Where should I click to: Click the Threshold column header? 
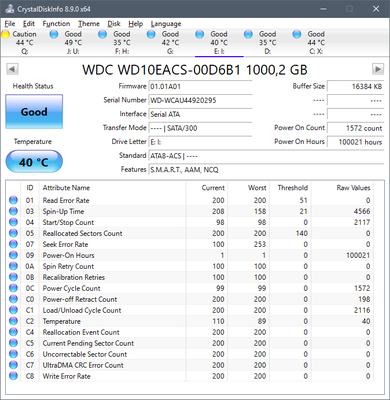(x=293, y=188)
